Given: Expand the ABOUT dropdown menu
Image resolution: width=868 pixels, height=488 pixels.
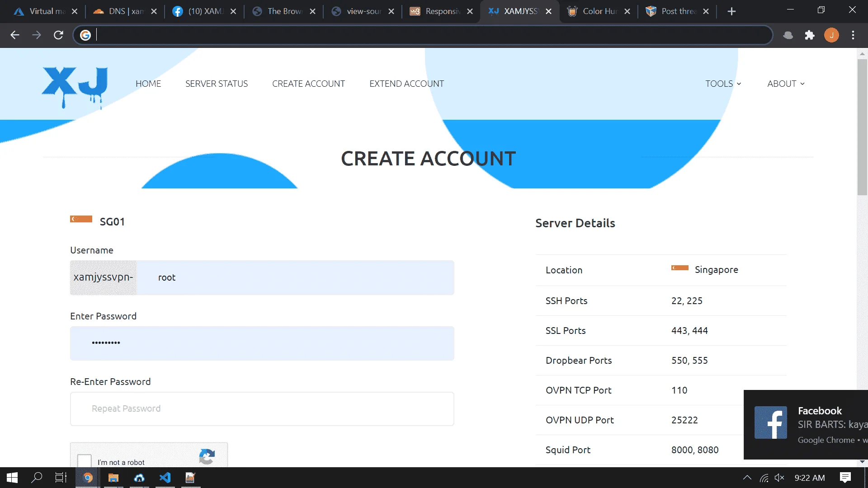Looking at the screenshot, I should tap(786, 84).
